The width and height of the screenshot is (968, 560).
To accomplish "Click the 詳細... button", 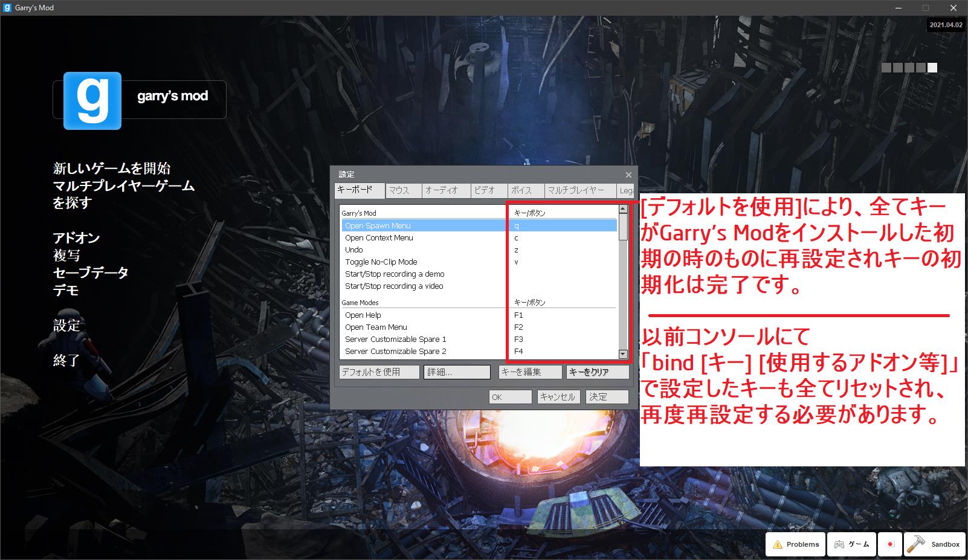I will coord(457,372).
